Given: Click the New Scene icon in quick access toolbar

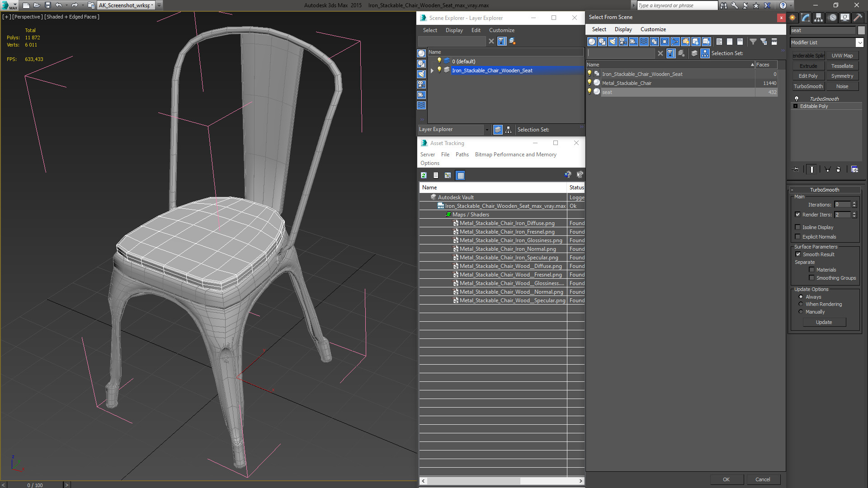Looking at the screenshot, I should click(26, 5).
